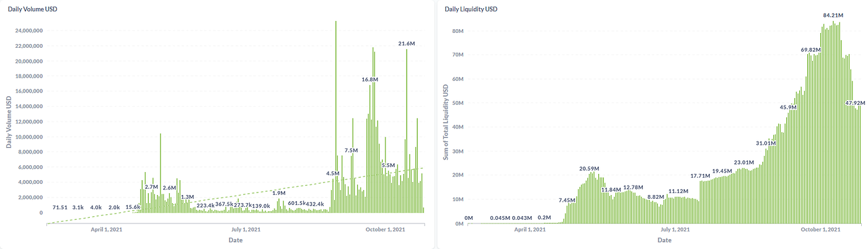Viewport: 868px width, 249px height.
Task: Click the 12.78M data label
Action: pos(633,187)
